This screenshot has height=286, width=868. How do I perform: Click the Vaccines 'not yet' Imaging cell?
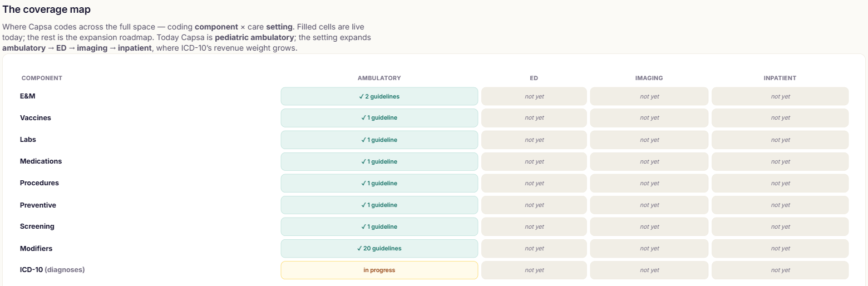coord(649,118)
